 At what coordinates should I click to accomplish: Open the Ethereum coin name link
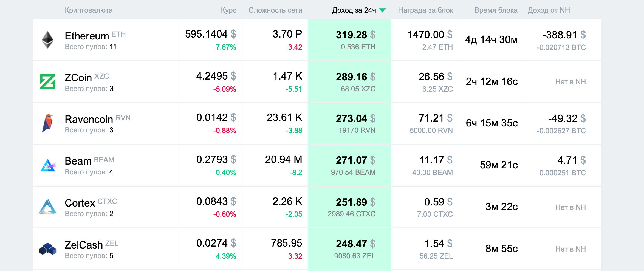(87, 36)
